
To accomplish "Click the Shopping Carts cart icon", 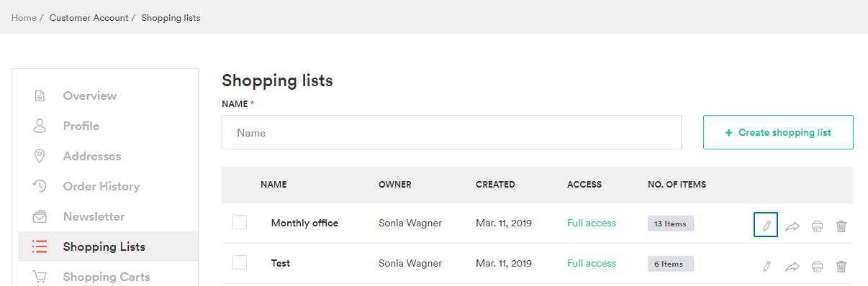I will [40, 277].
